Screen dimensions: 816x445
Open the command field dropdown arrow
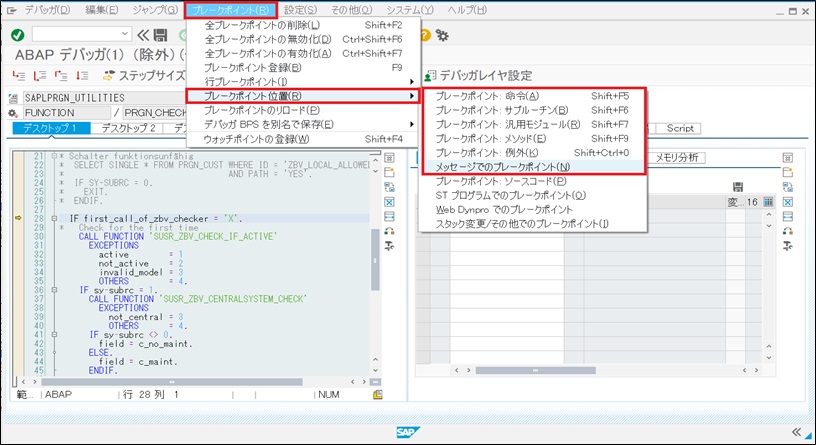pyautogui.click(x=125, y=34)
